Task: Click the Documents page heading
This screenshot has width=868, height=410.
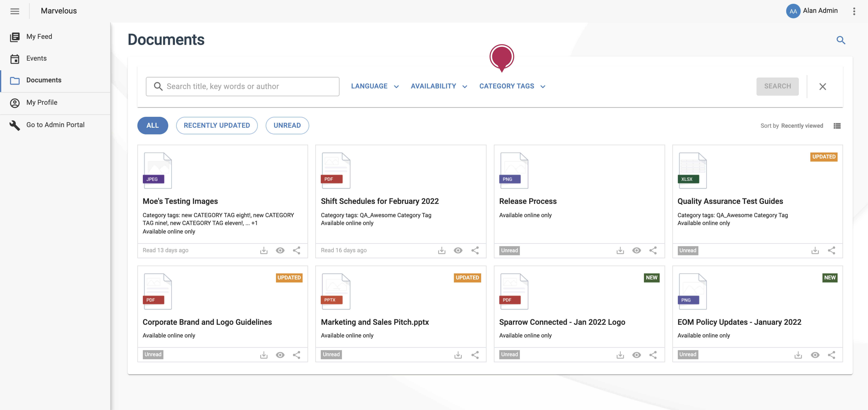Action: tap(166, 40)
